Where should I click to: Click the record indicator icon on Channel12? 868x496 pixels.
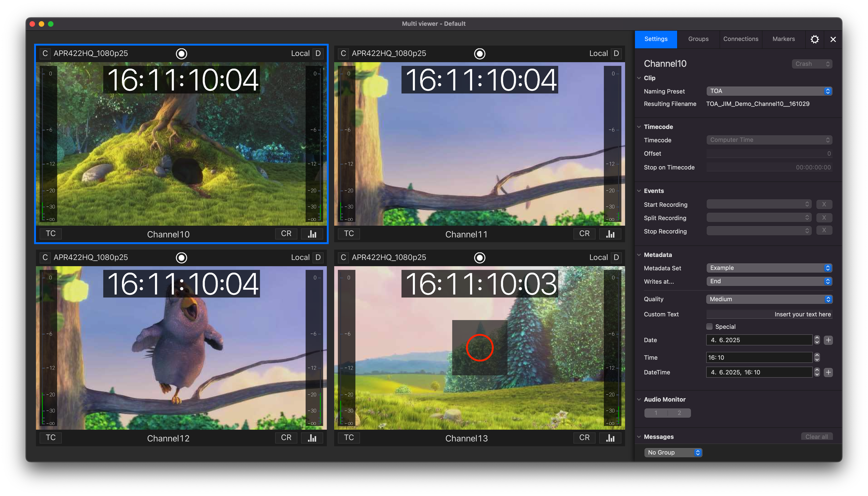point(181,257)
